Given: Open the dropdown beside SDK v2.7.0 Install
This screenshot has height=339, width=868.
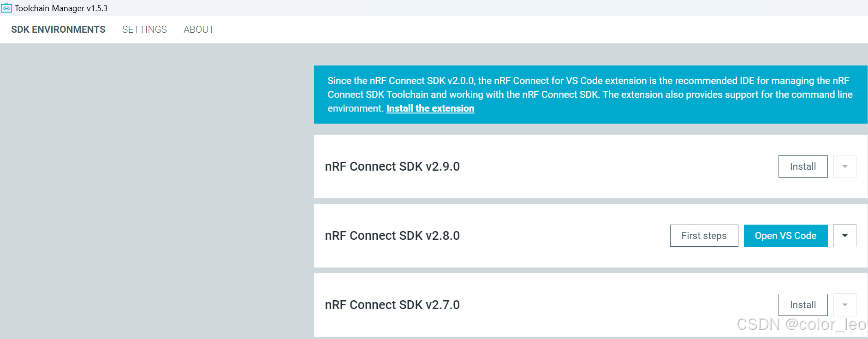Looking at the screenshot, I should [x=844, y=304].
